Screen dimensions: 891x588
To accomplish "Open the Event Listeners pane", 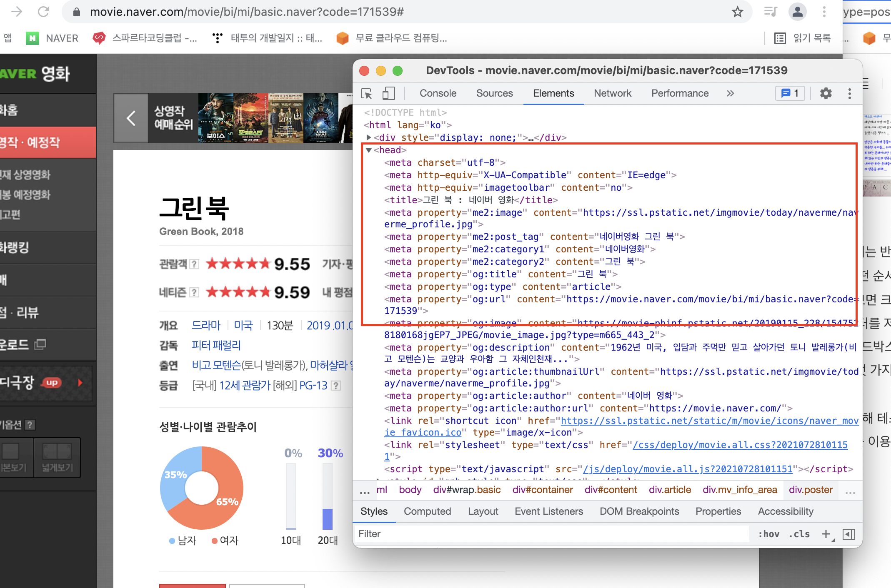I will pyautogui.click(x=548, y=511).
